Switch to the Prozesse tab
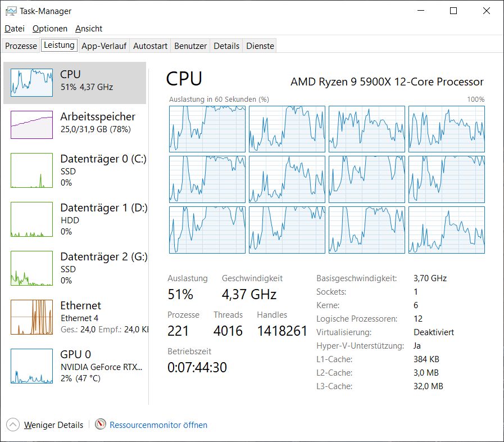 pos(21,46)
